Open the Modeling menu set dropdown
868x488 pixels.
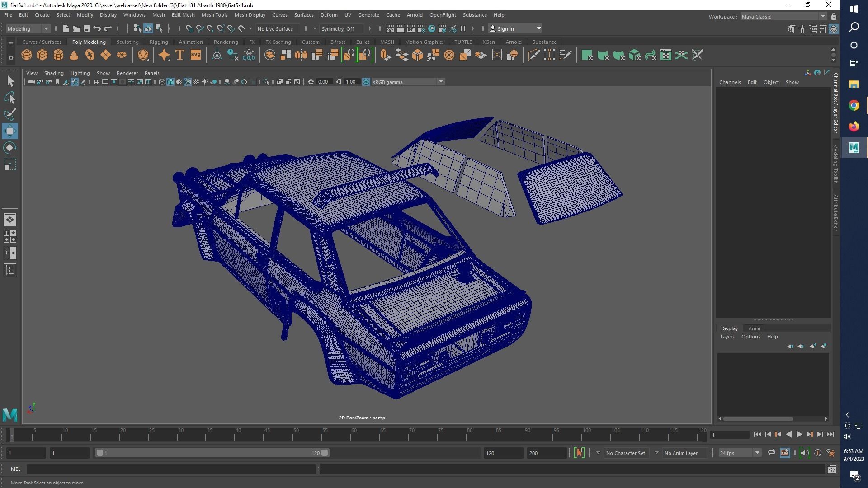pyautogui.click(x=28, y=28)
